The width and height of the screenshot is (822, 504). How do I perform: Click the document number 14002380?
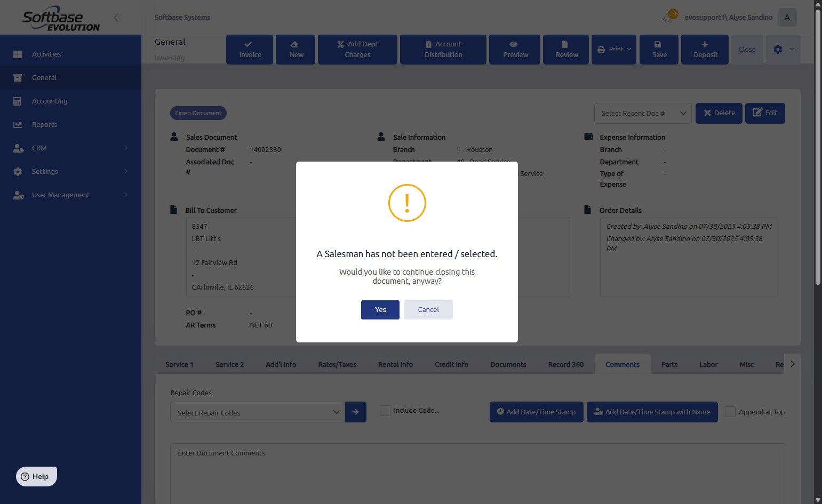(265, 150)
